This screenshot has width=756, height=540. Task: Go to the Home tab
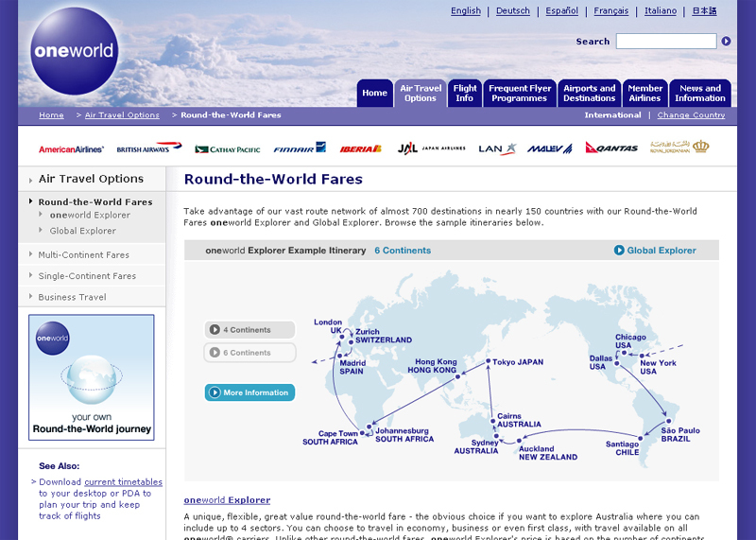(x=374, y=93)
